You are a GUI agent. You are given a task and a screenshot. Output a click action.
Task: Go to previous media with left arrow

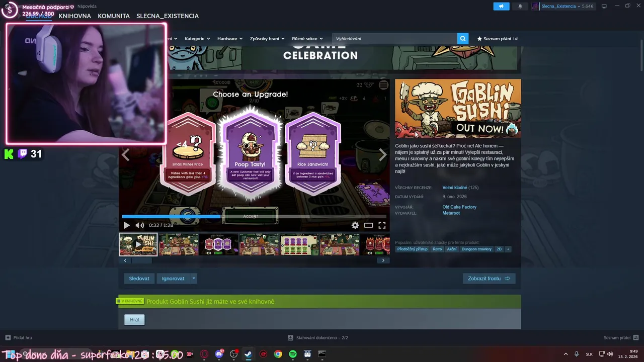(126, 155)
